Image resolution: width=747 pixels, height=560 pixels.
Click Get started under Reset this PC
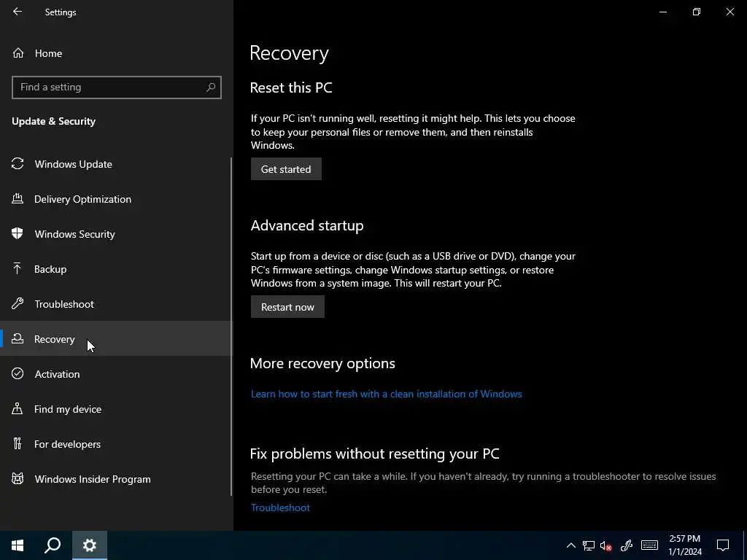tap(286, 169)
